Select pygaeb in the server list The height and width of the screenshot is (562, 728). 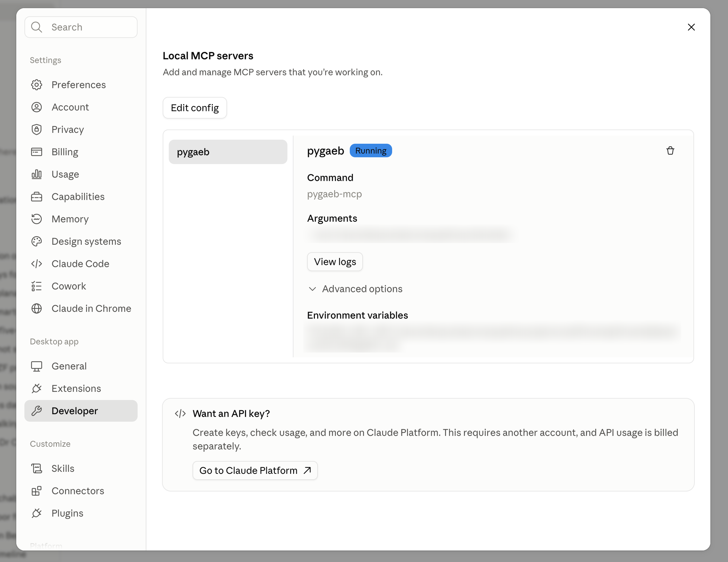pyautogui.click(x=228, y=152)
